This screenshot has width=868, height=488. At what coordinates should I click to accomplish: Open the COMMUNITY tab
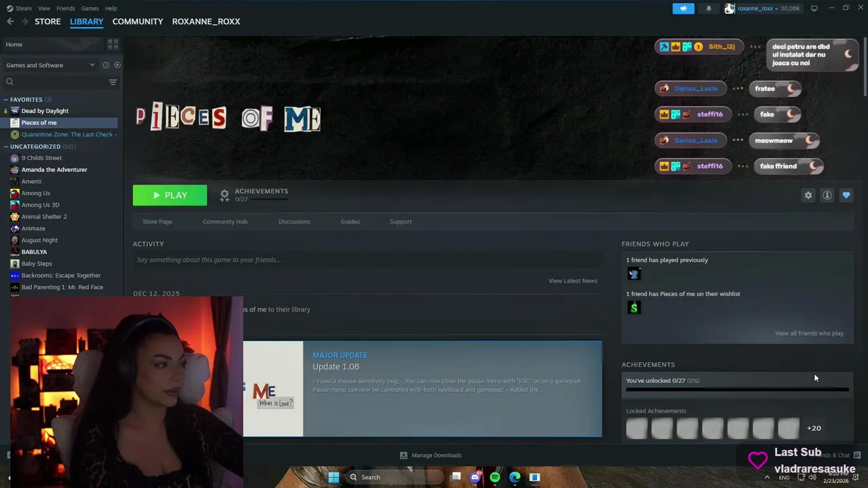138,22
